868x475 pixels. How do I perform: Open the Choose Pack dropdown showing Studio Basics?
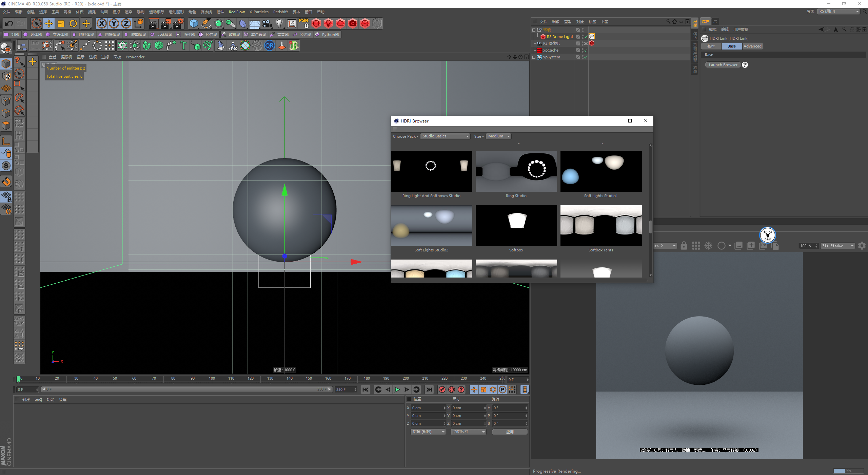tap(445, 136)
